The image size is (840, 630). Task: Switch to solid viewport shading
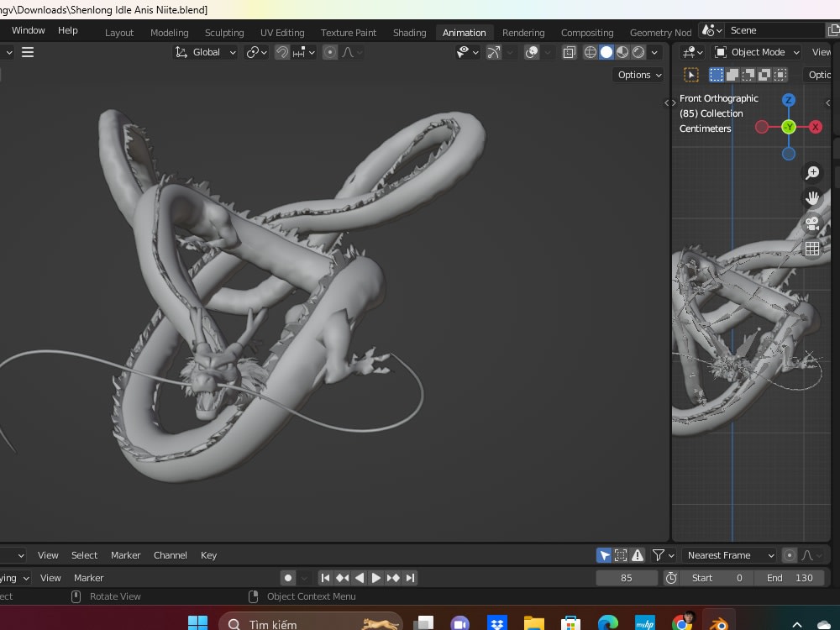click(606, 52)
